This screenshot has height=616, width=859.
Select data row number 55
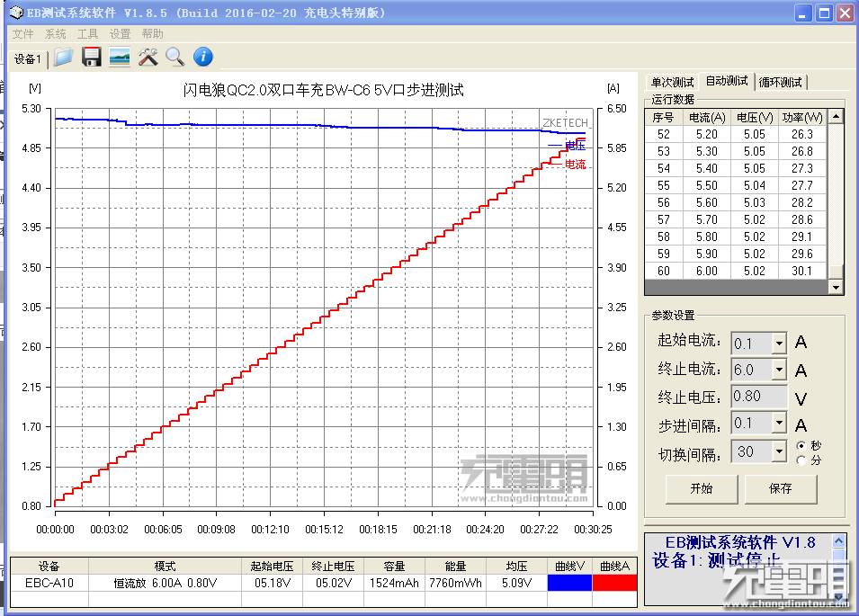737,185
